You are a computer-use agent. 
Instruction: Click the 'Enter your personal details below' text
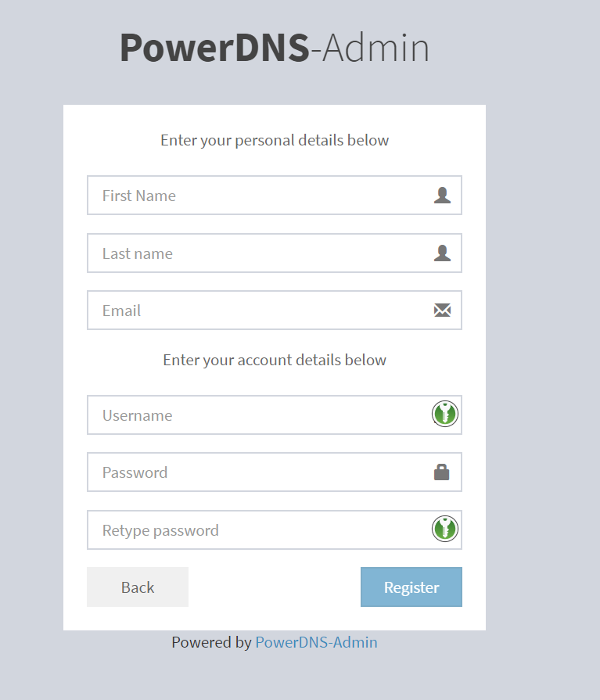pyautogui.click(x=275, y=140)
